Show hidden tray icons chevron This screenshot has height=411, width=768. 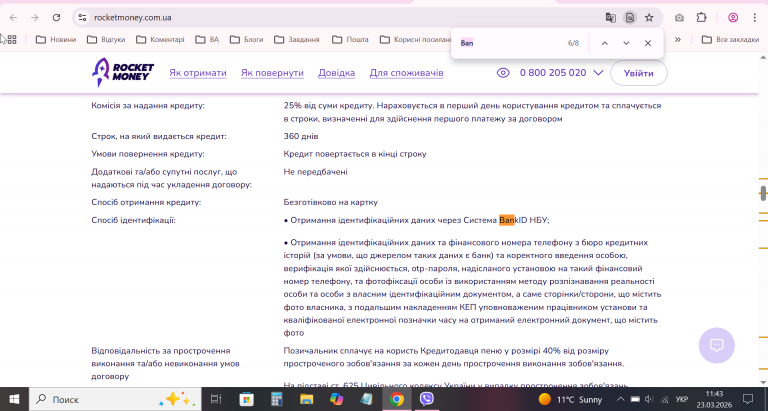click(x=621, y=399)
